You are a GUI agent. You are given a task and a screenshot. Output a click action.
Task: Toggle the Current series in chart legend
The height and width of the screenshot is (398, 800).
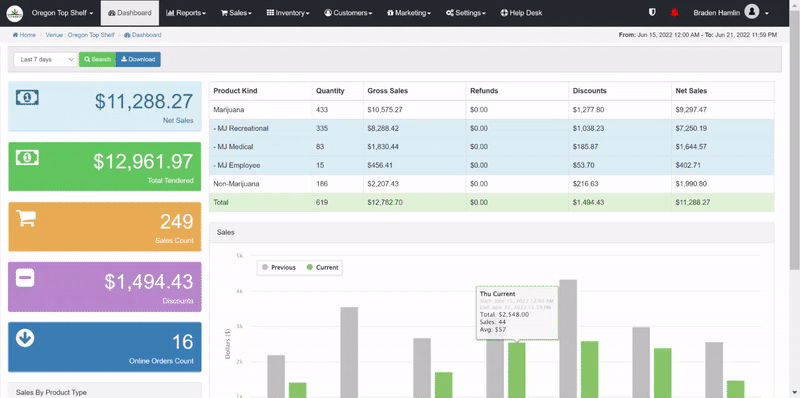click(322, 267)
